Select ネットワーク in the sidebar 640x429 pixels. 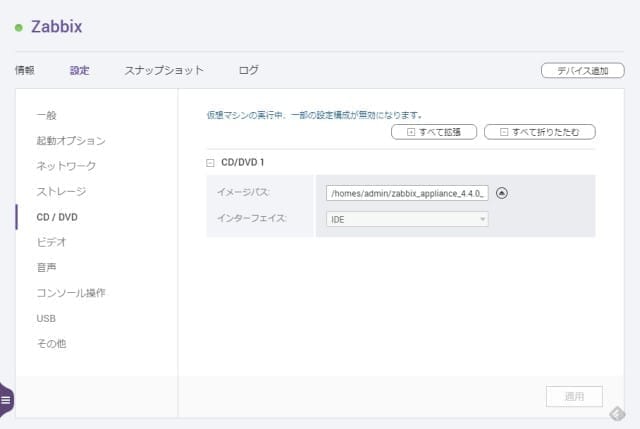67,166
